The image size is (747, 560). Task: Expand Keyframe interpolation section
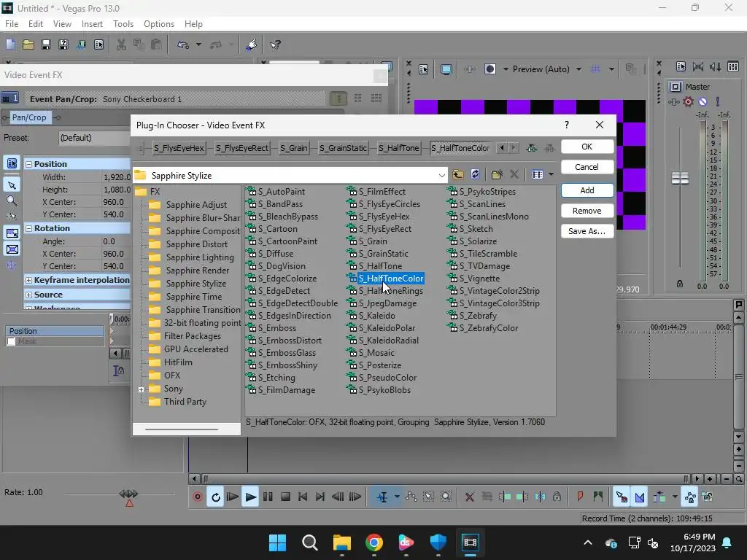tap(28, 280)
